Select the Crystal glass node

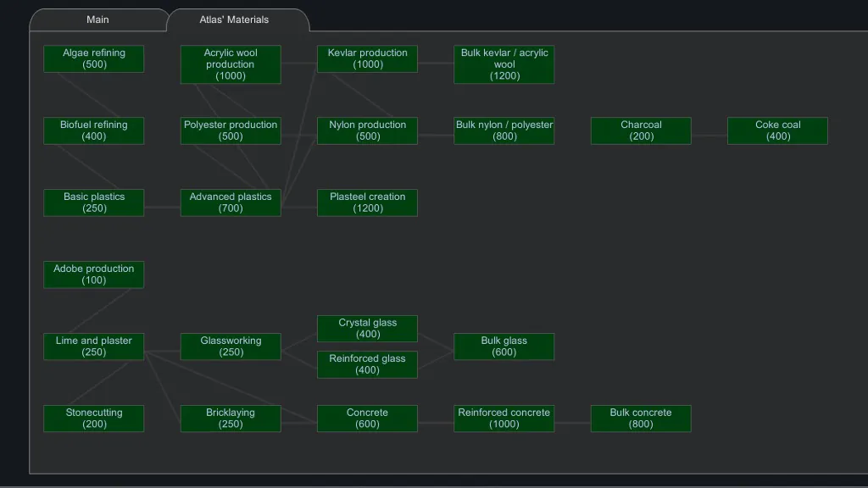click(x=367, y=329)
